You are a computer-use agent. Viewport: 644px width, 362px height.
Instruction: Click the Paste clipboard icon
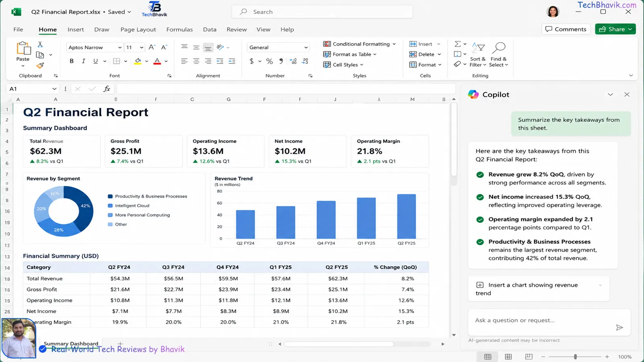23,48
